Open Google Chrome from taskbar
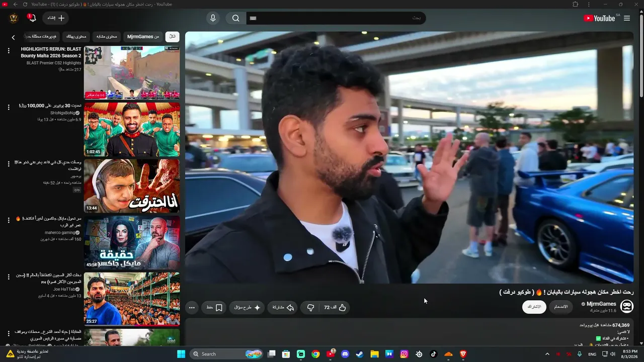The image size is (644, 362). (x=315, y=354)
